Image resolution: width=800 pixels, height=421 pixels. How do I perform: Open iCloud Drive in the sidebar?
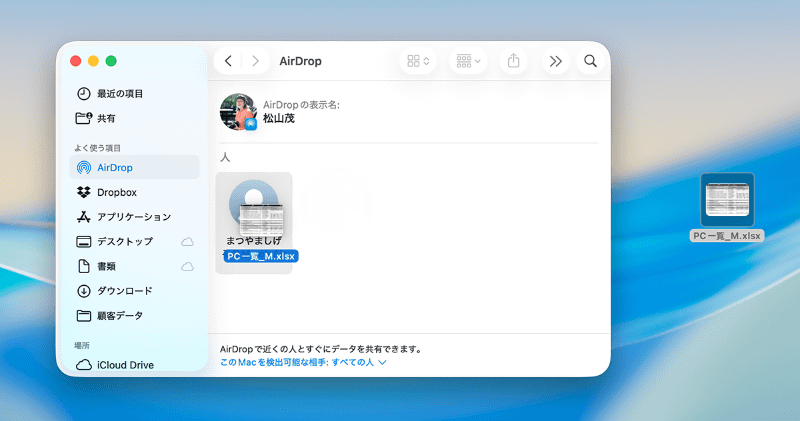pyautogui.click(x=134, y=365)
